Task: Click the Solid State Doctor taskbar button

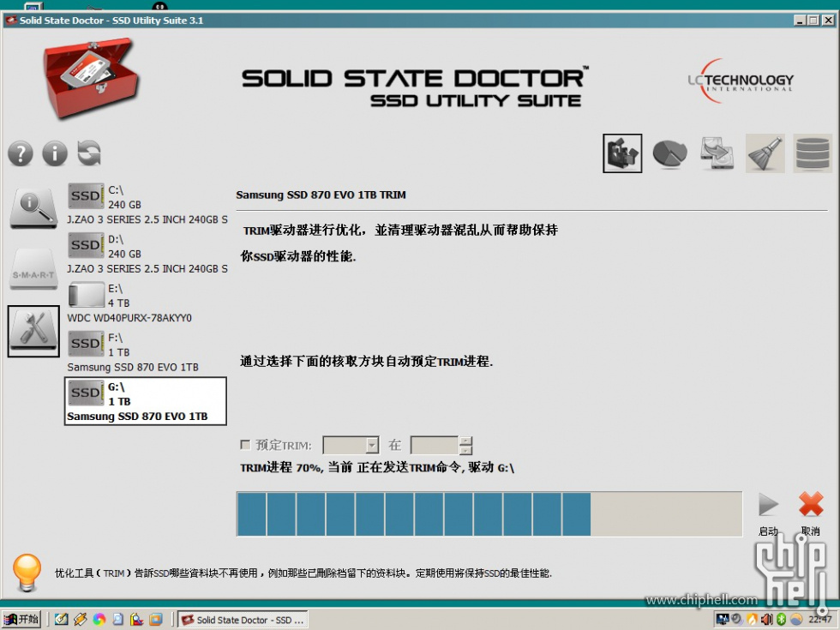Action: [243, 620]
